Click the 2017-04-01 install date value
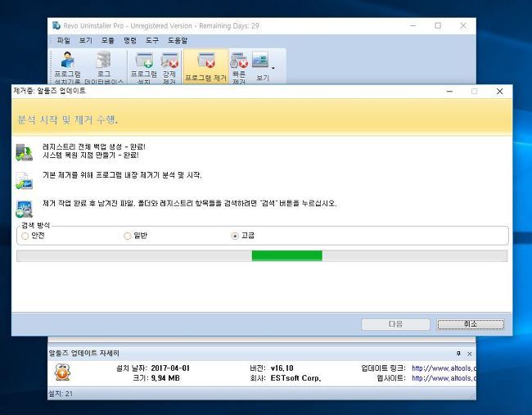Screen dimensions: 532x415 [170, 368]
